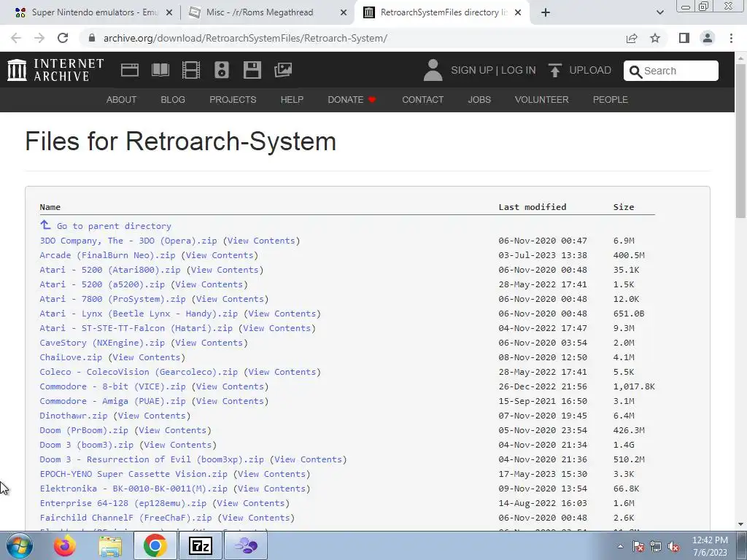Open the Chrome profile icon
The width and height of the screenshot is (747, 560).
708,38
